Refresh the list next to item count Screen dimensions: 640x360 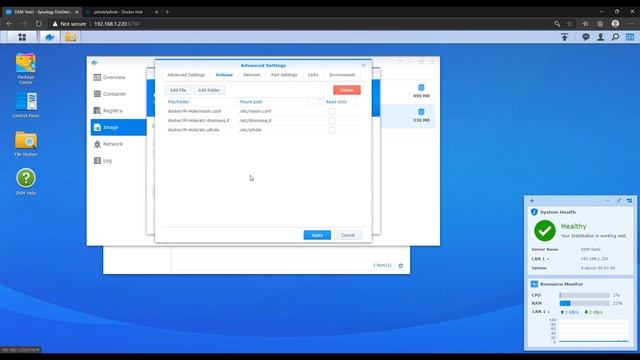tap(401, 265)
